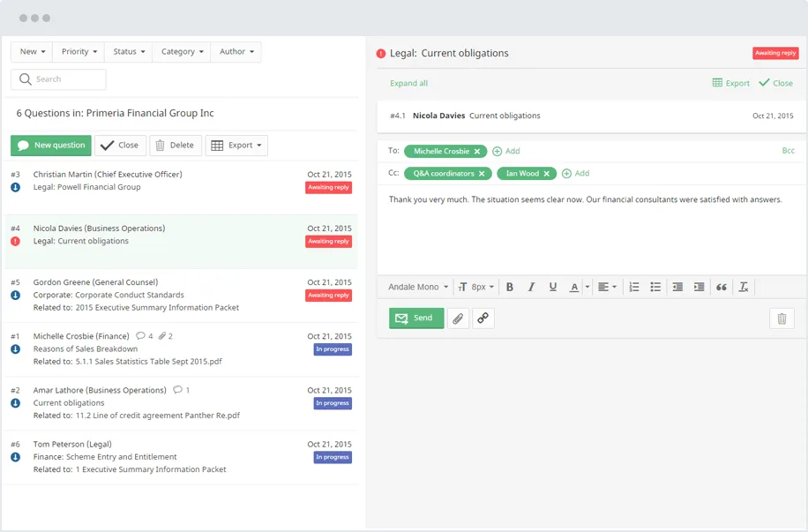Open the Status filter dropdown

(128, 51)
